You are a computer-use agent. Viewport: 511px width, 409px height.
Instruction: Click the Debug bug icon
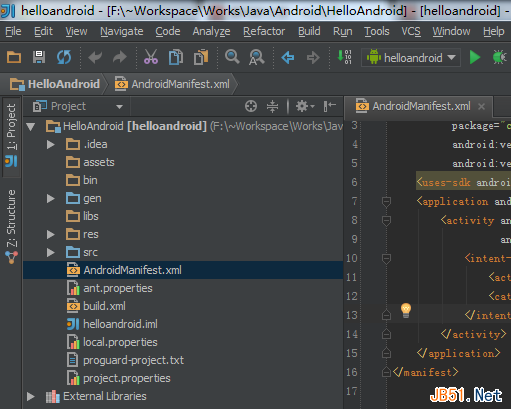click(500, 57)
